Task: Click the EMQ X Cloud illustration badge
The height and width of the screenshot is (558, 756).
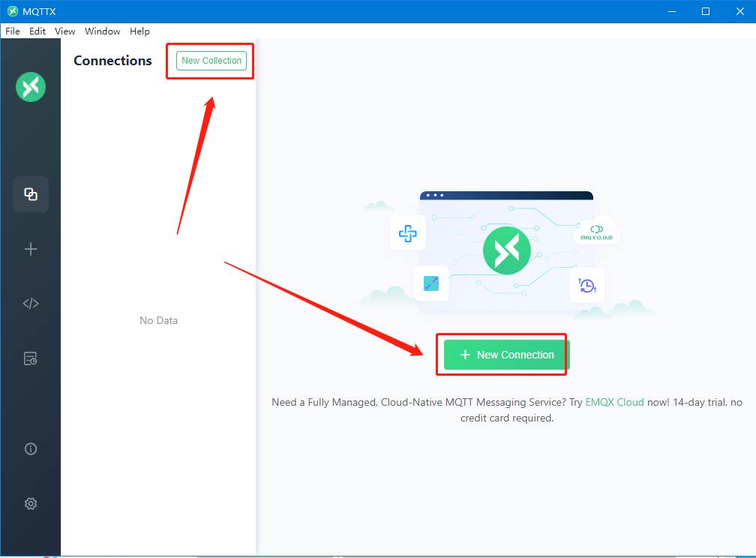Action: (x=596, y=230)
